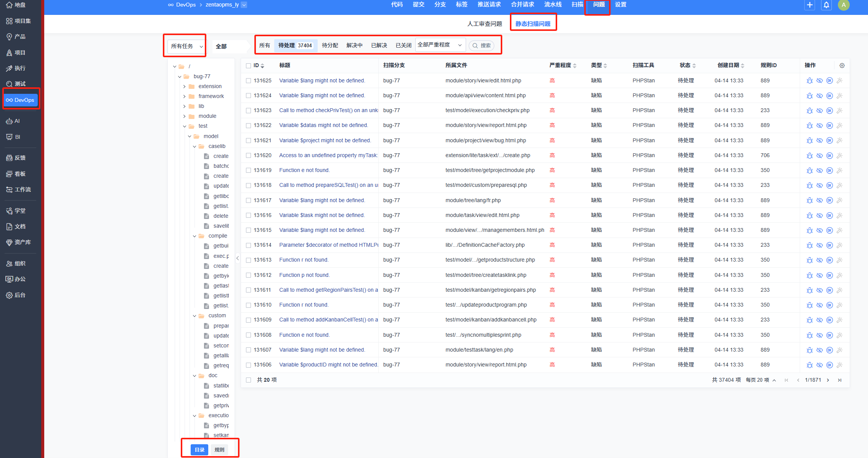Click the plus icon in the top bar
The width and height of the screenshot is (868, 458).
[x=810, y=5]
